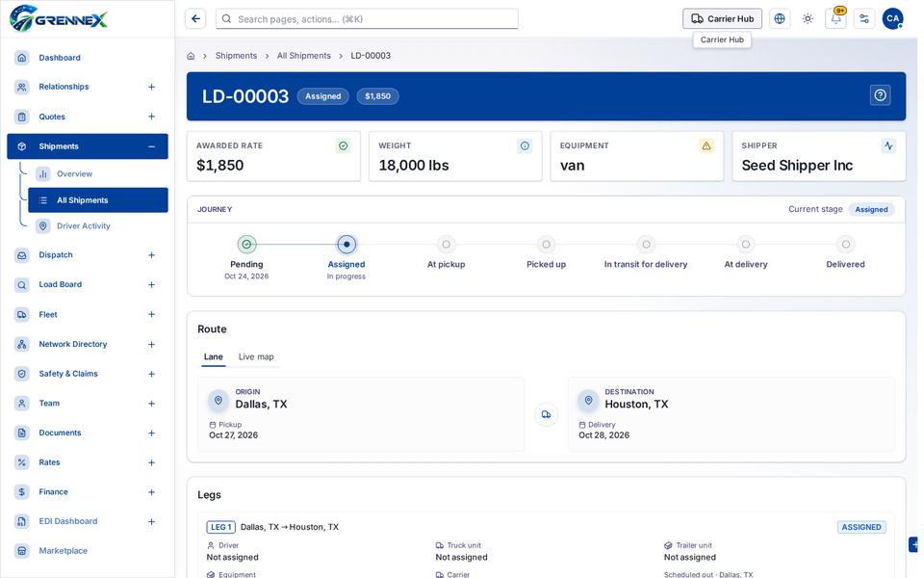The width and height of the screenshot is (924, 578).
Task: Click the Weight info icon
Action: [x=525, y=145]
